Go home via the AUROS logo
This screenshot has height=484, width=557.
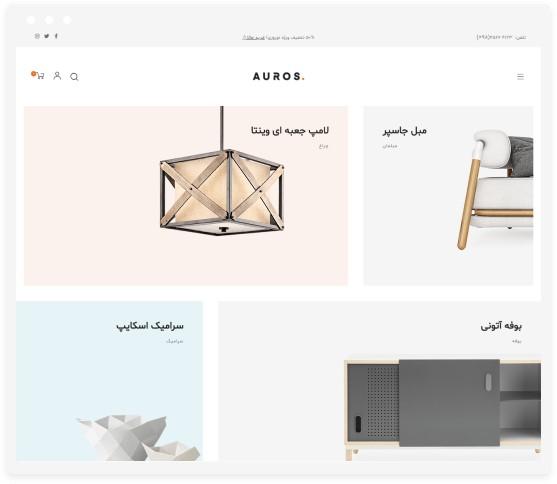tap(278, 76)
